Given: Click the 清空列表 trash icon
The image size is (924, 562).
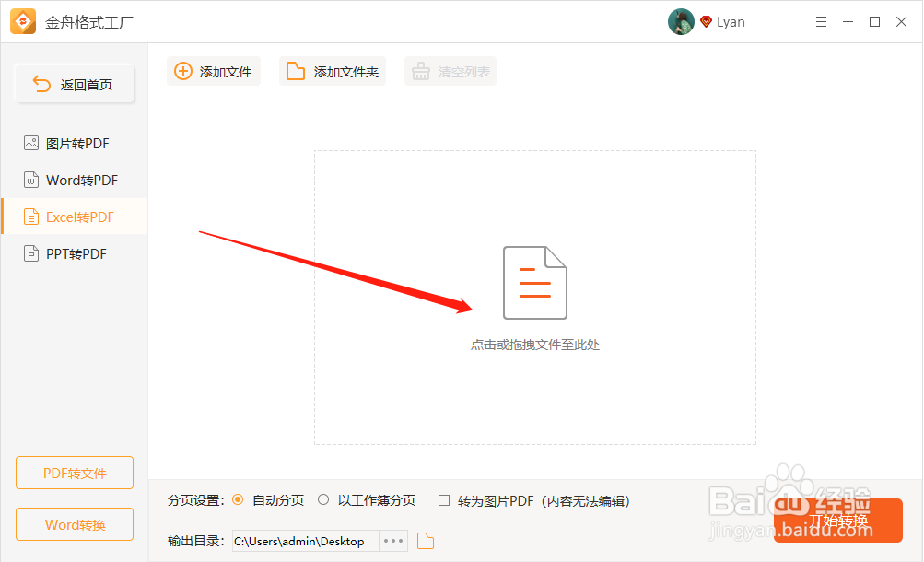Looking at the screenshot, I should tap(422, 71).
